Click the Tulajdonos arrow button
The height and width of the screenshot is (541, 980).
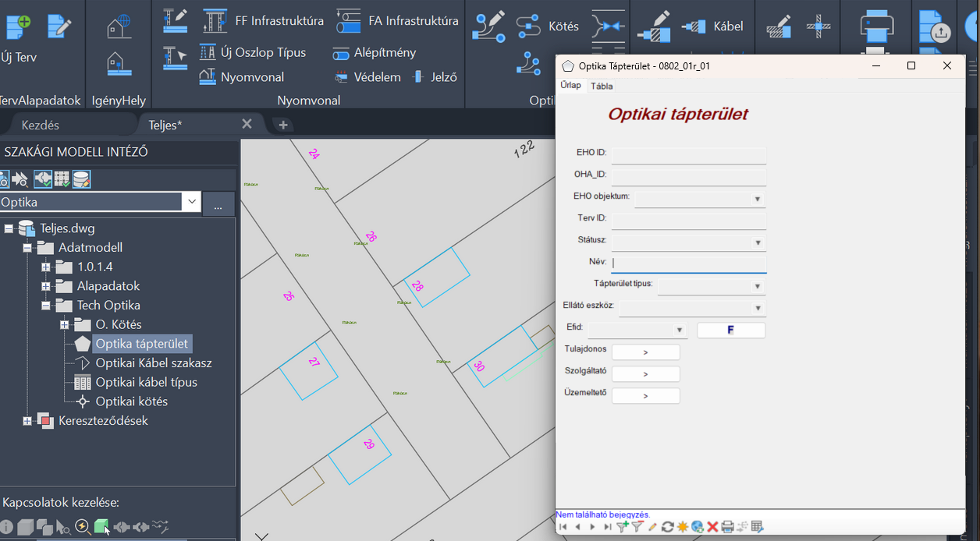click(645, 352)
